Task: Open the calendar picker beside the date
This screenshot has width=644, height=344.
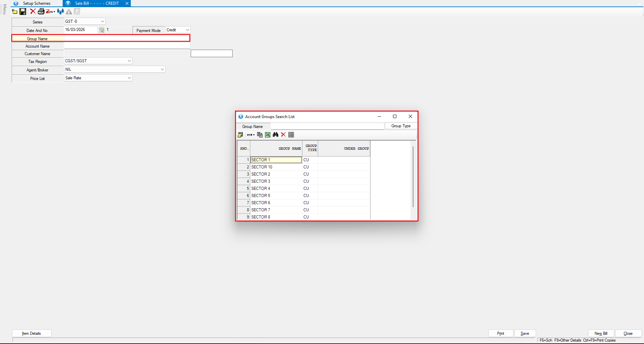Action: pyautogui.click(x=101, y=30)
